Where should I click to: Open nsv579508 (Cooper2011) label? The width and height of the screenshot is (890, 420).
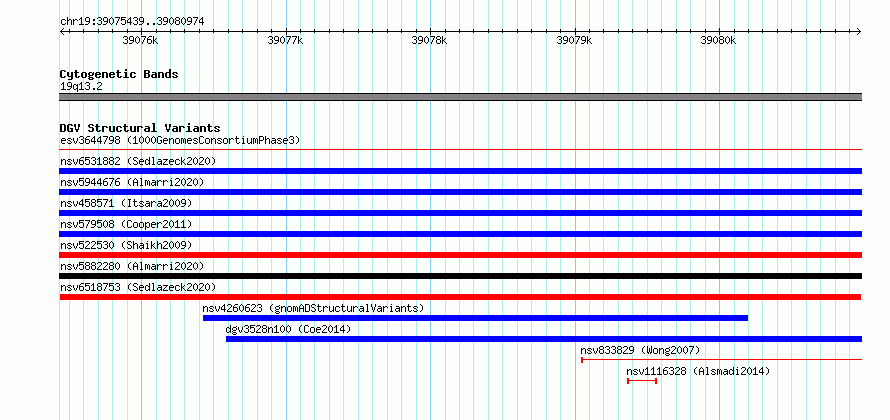pyautogui.click(x=126, y=224)
